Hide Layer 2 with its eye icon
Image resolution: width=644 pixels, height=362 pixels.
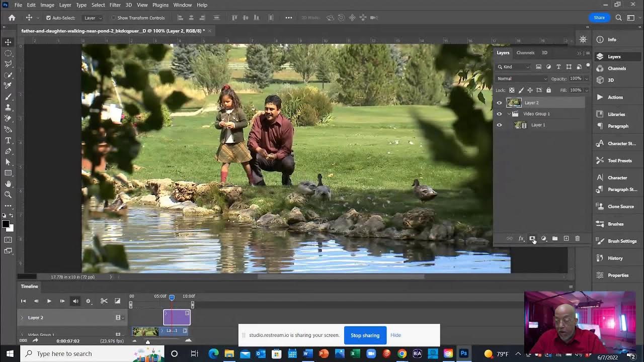tap(499, 103)
